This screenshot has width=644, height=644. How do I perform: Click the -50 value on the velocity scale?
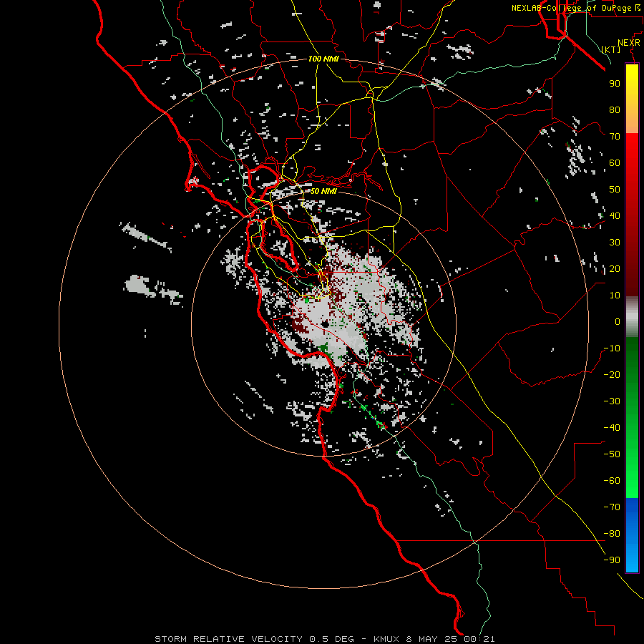tap(612, 454)
